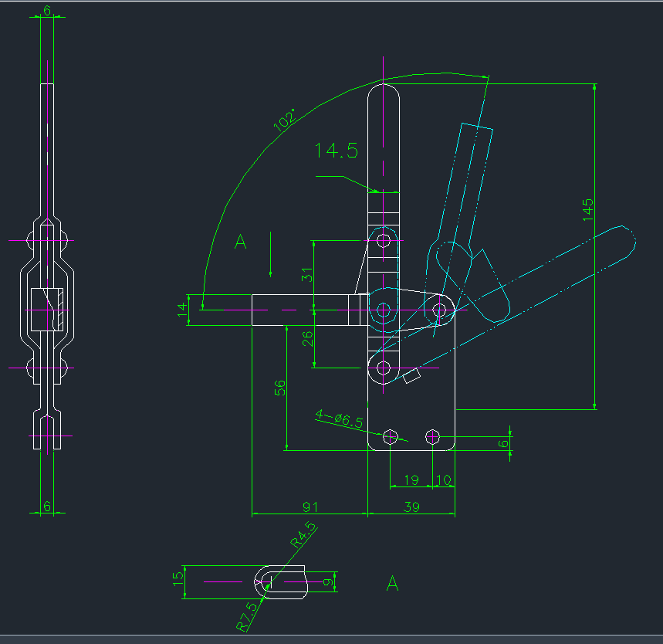Click the detail view title A at bottom

pos(393,583)
